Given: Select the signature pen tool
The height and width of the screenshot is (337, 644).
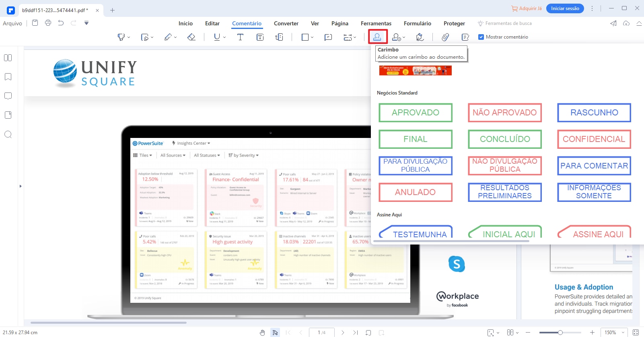Looking at the screenshot, I should coord(420,37).
